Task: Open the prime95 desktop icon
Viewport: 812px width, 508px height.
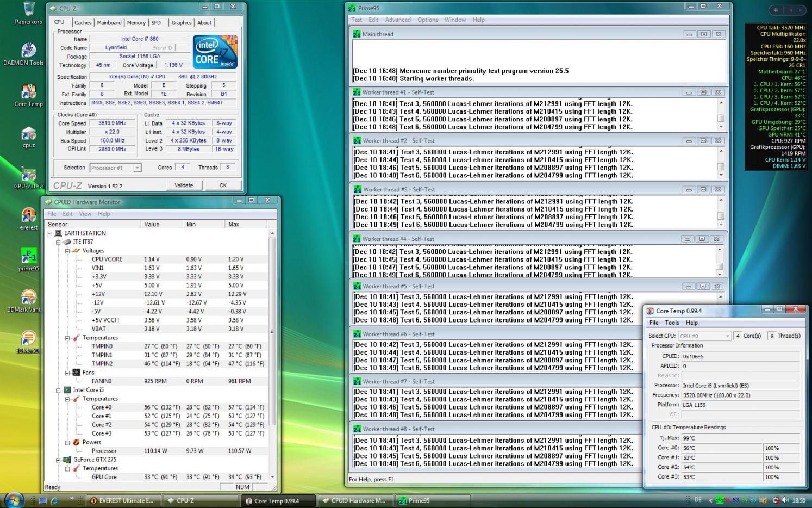Action: [x=28, y=260]
